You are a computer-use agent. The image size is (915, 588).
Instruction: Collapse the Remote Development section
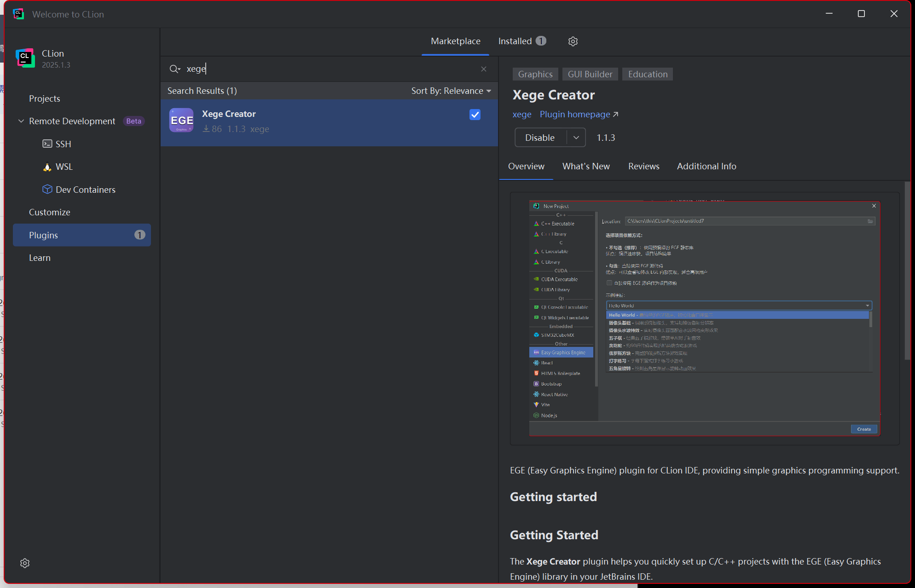click(x=21, y=121)
